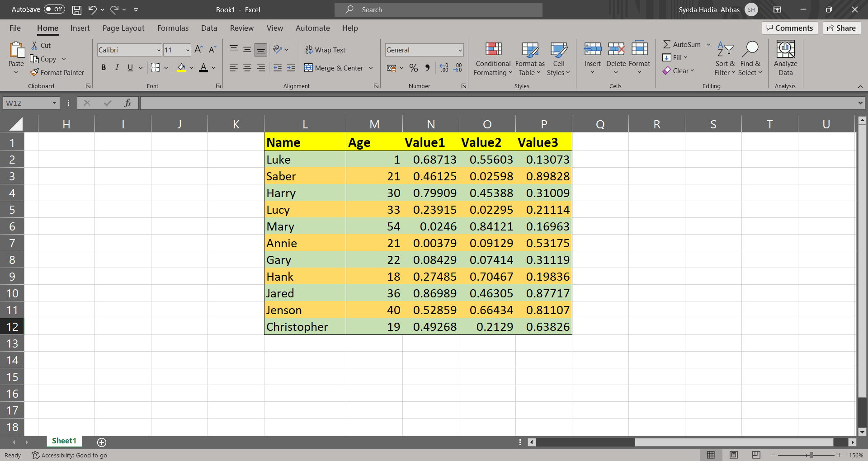Switch to the Formulas ribbon tab
Screen dimensions: 868x461
[173, 28]
